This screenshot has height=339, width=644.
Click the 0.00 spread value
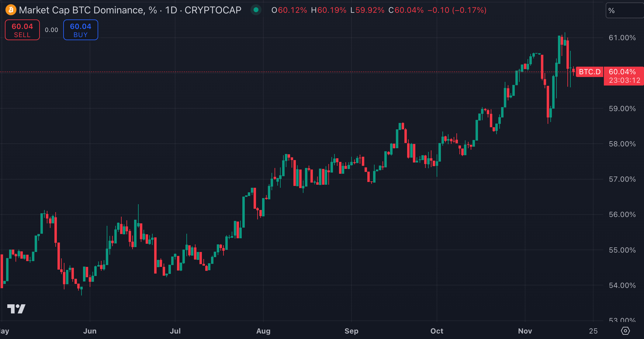click(51, 30)
